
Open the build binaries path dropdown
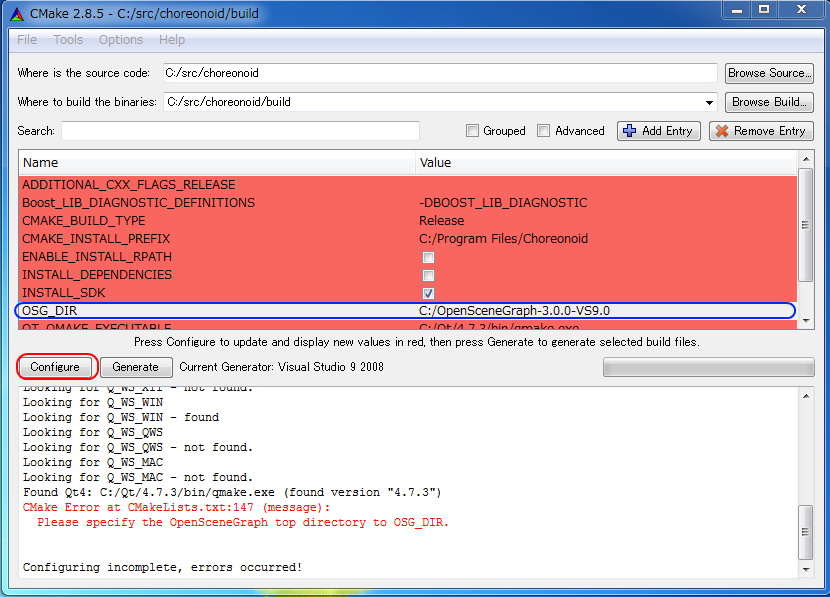point(709,101)
